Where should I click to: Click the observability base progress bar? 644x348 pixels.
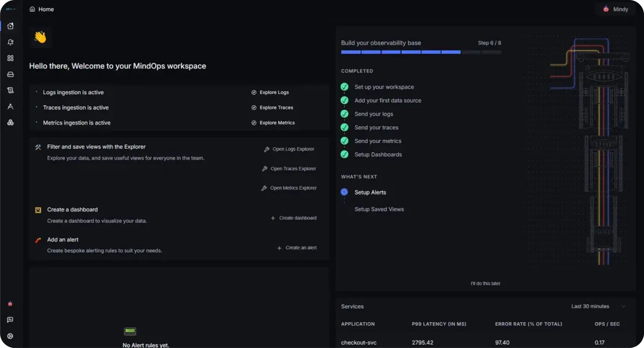coord(421,52)
